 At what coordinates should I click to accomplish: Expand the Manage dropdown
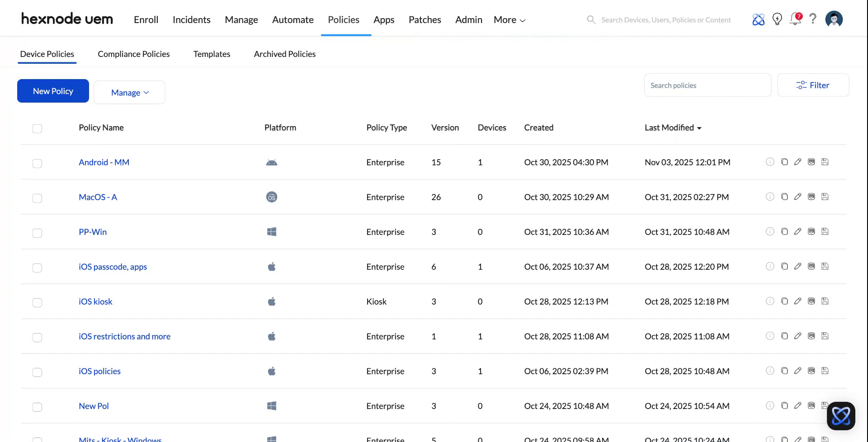(129, 92)
